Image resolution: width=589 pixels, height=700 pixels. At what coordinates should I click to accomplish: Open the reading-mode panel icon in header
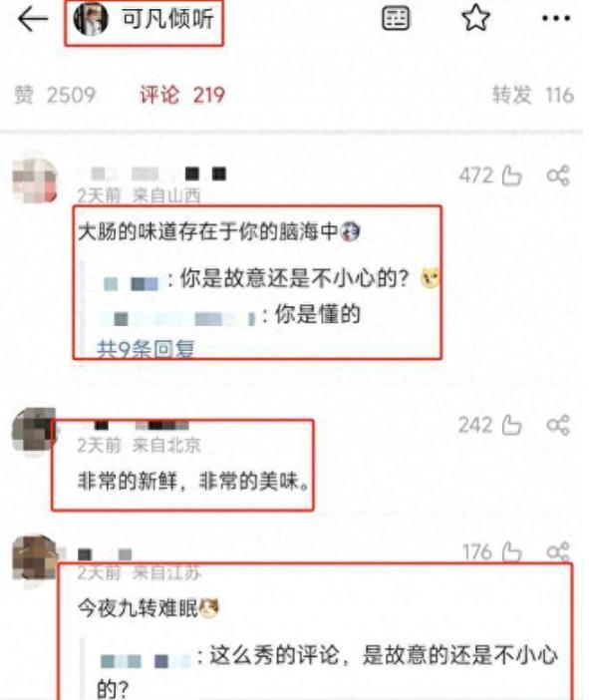pos(396,19)
